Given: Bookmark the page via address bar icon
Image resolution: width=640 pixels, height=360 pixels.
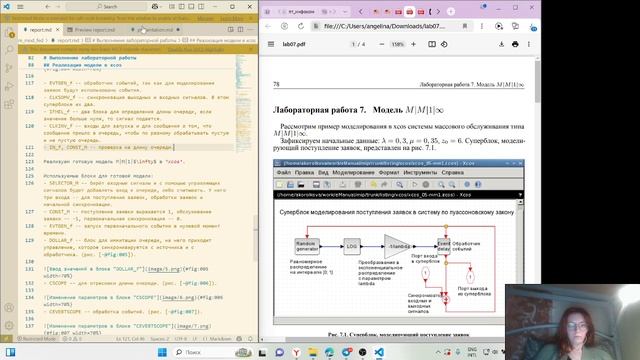Looking at the screenshot, I should (464, 26).
